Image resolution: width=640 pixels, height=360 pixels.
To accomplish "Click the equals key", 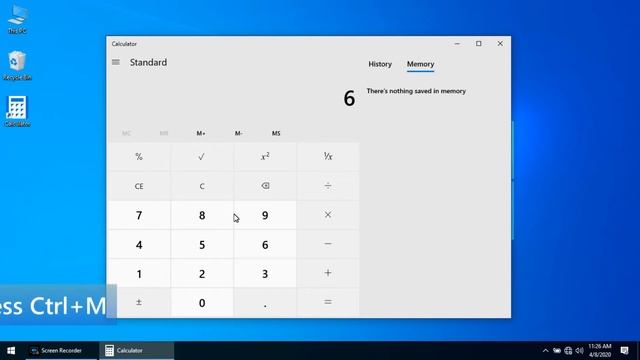I will click(x=328, y=302).
